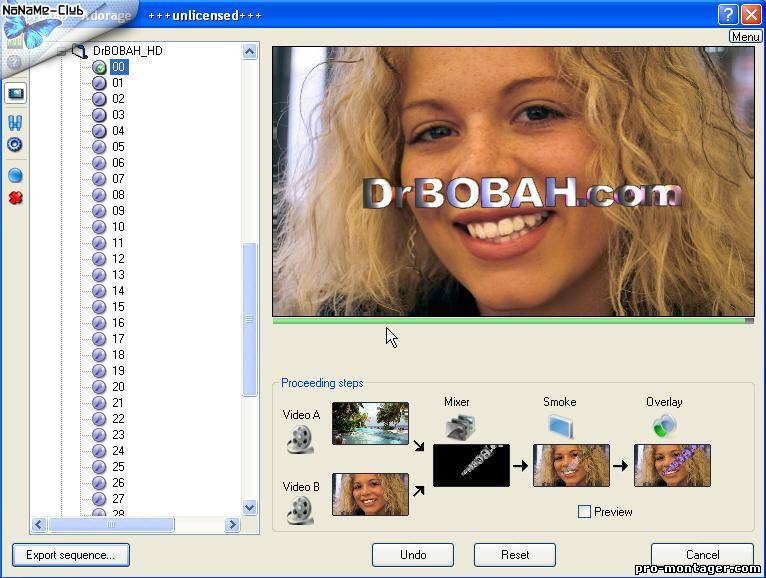
Task: Click the Mixer step icon
Action: (460, 427)
